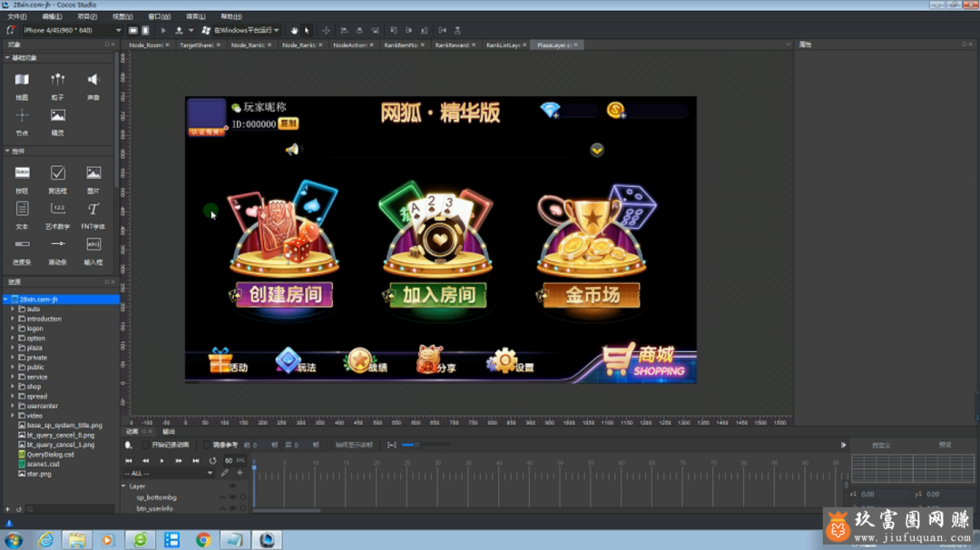Toggle visibility eye of btn_userinfo row
Viewport: 980px width, 550px height.
[x=232, y=508]
